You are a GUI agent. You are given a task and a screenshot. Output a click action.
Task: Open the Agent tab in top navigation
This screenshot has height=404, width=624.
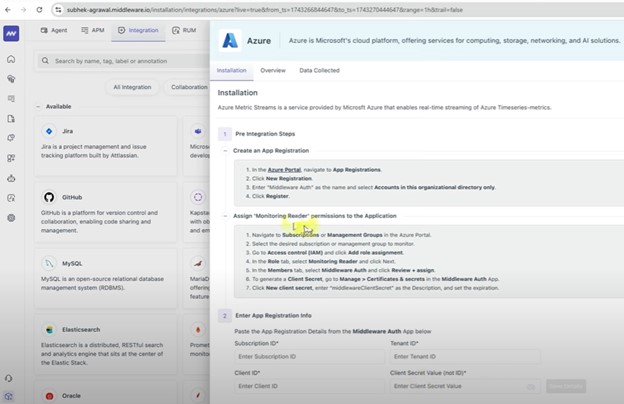54,30
